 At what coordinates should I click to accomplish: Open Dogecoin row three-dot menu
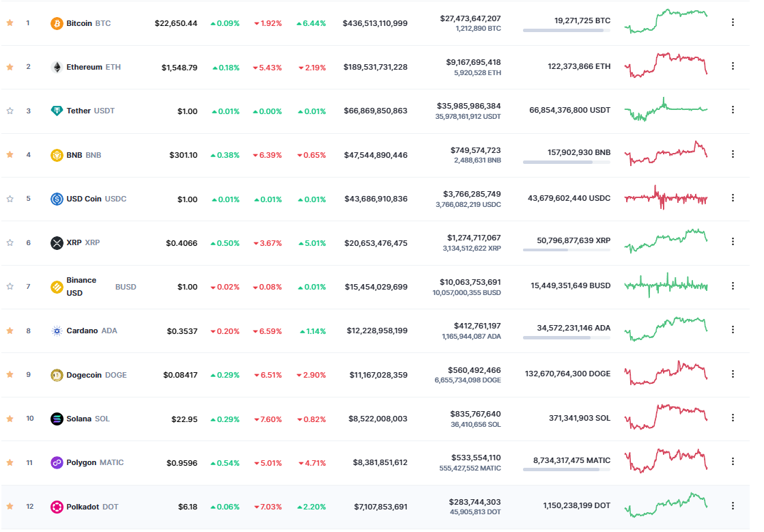(733, 374)
